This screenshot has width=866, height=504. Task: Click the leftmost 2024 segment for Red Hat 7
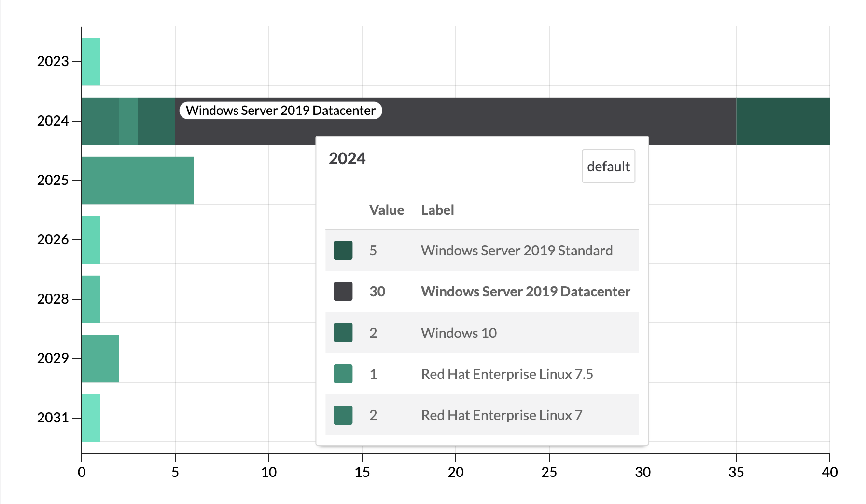[x=100, y=121]
